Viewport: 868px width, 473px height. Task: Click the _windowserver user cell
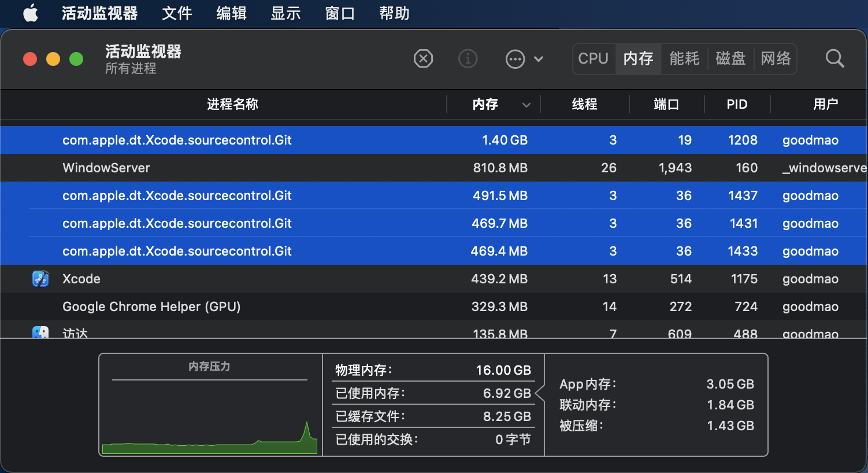click(x=824, y=168)
